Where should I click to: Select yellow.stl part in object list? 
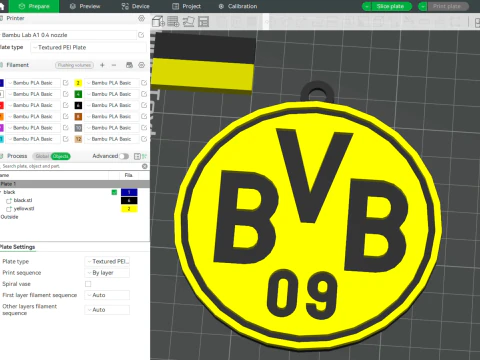[24, 209]
